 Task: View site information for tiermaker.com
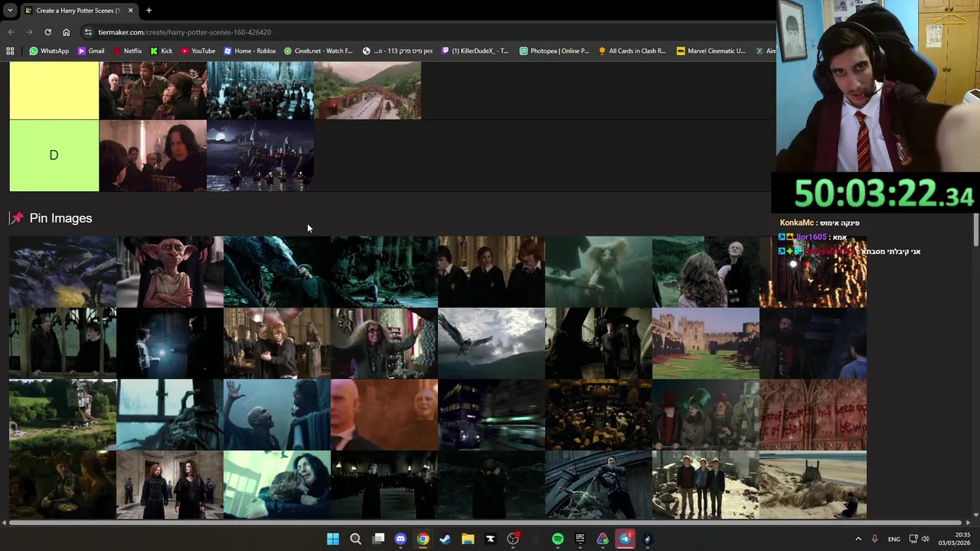tap(88, 32)
